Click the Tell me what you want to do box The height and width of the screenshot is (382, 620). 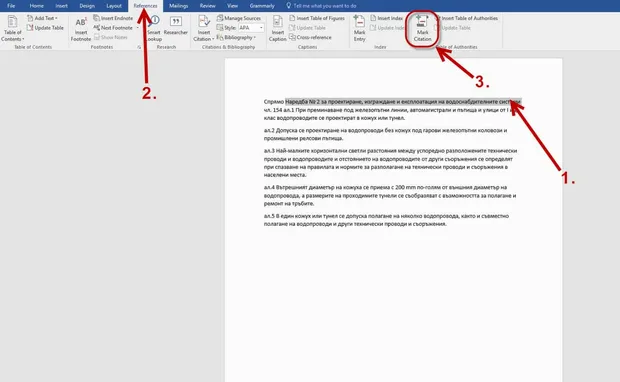click(321, 6)
